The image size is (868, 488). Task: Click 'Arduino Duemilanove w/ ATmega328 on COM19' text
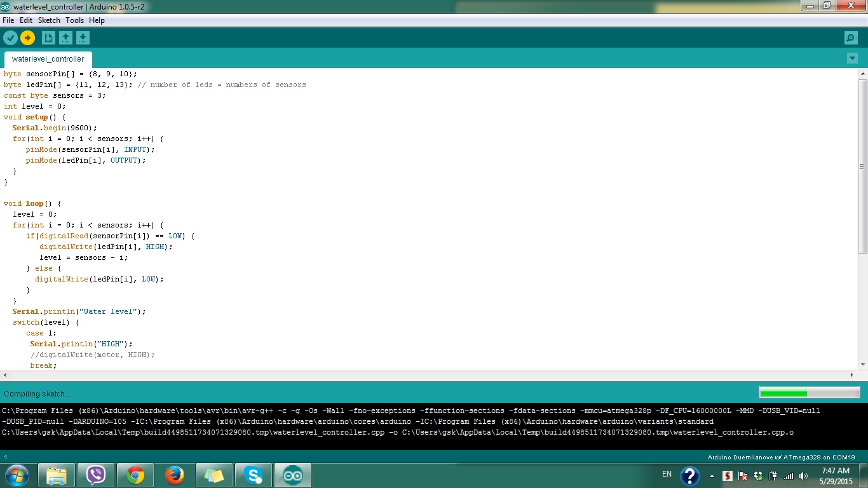pyautogui.click(x=782, y=457)
